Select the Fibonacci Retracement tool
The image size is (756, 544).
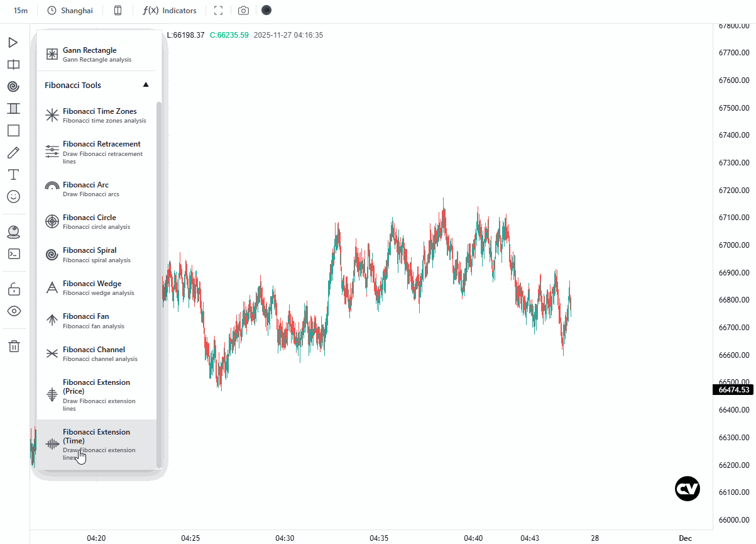pyautogui.click(x=97, y=152)
